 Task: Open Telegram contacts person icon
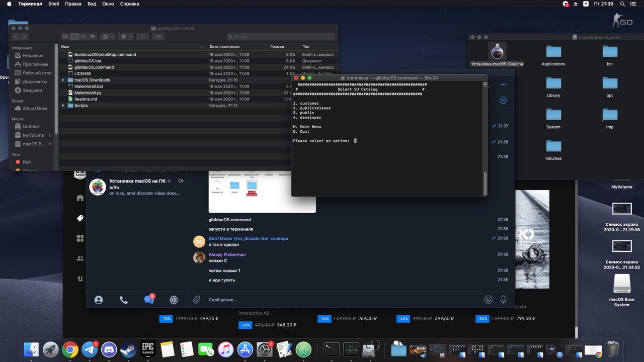(99, 300)
